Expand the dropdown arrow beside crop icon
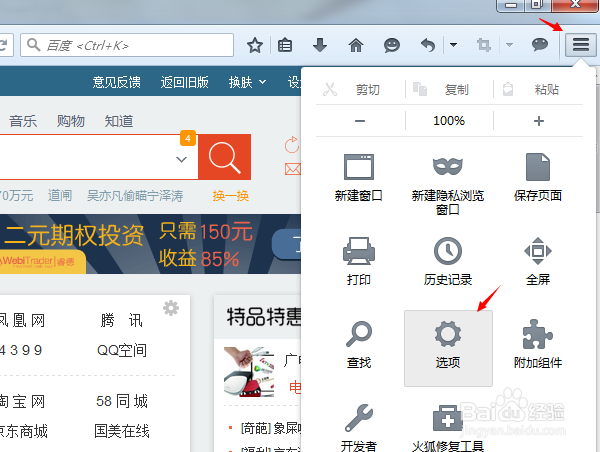 [509, 45]
